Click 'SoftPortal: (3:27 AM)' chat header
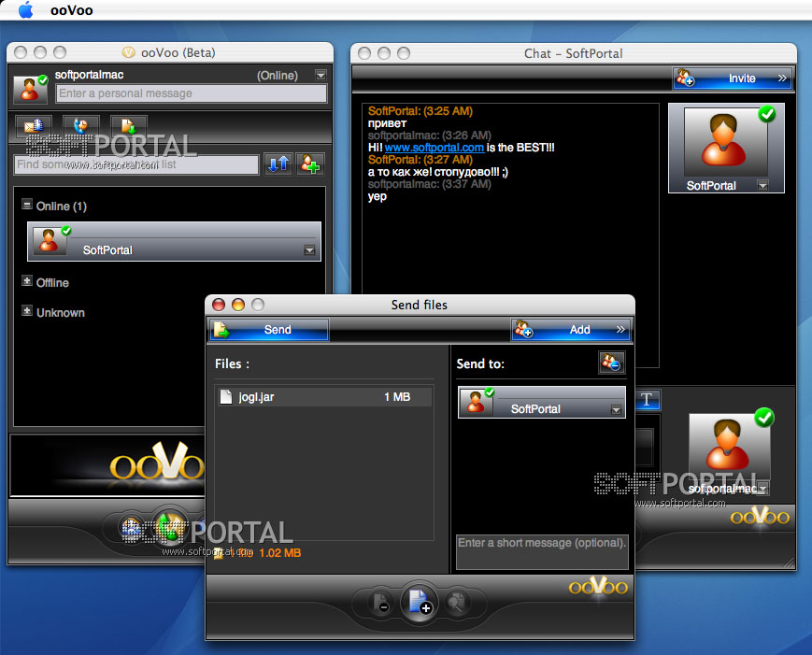This screenshot has width=812, height=655. [420, 160]
